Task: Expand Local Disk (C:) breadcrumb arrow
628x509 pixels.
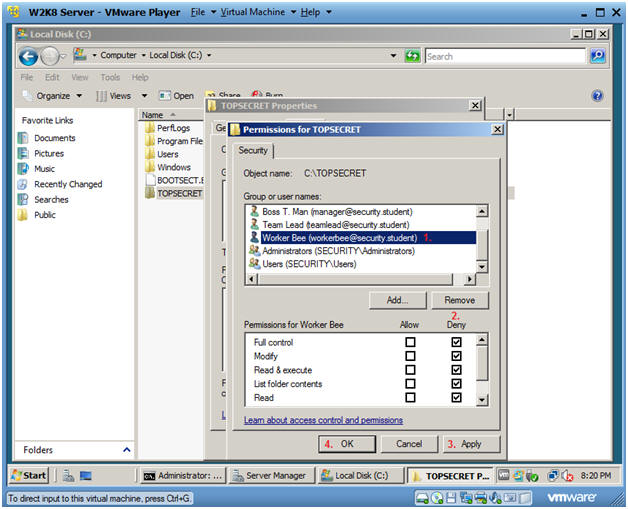Action: (x=209, y=55)
